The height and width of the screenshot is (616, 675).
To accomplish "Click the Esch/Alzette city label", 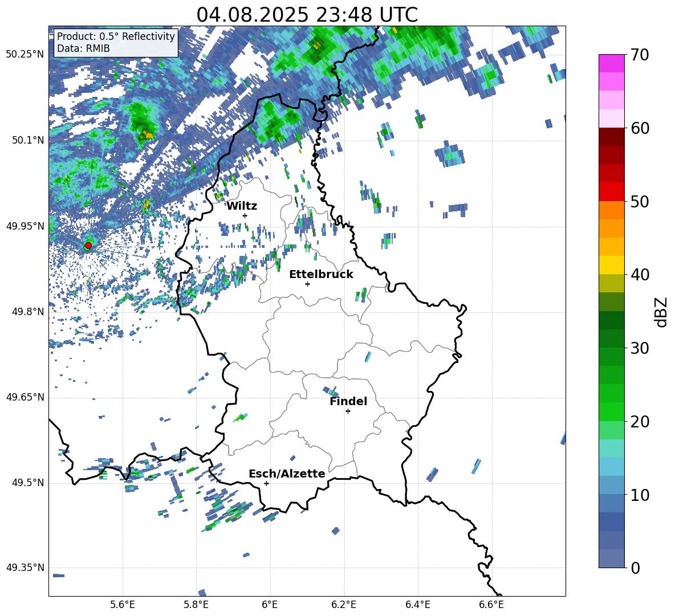I will [x=287, y=474].
